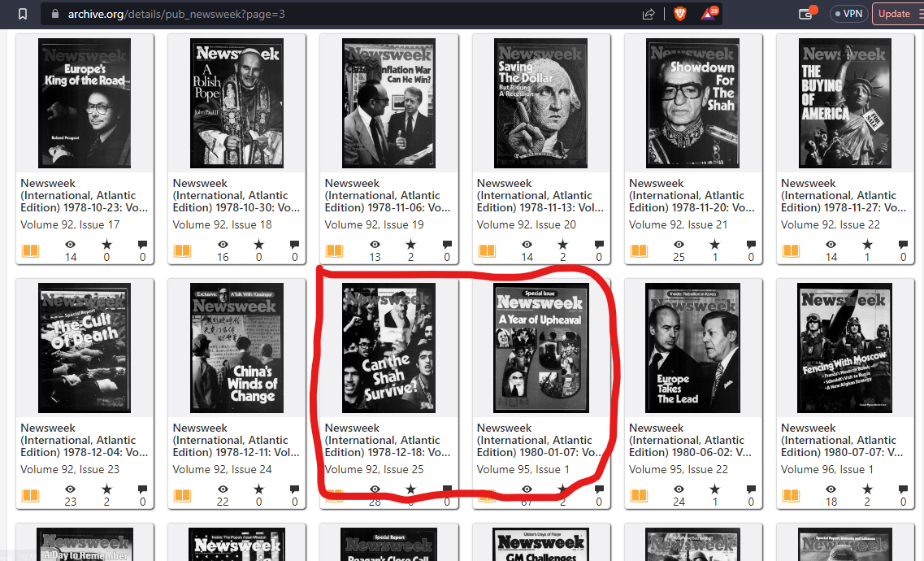The width and height of the screenshot is (924, 561).
Task: Click the reviews comment icon on Volume 92, Issue 22
Action: [x=903, y=245]
